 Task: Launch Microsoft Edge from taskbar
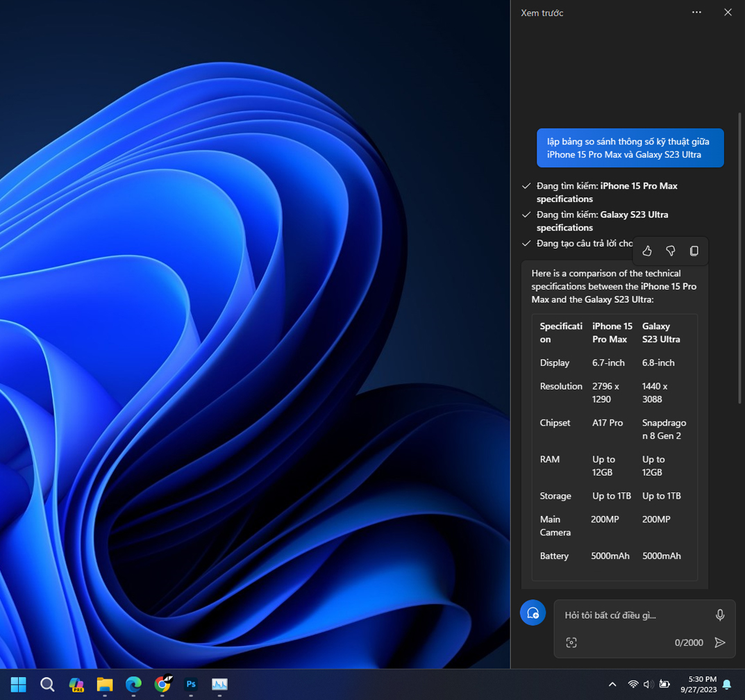(x=133, y=684)
